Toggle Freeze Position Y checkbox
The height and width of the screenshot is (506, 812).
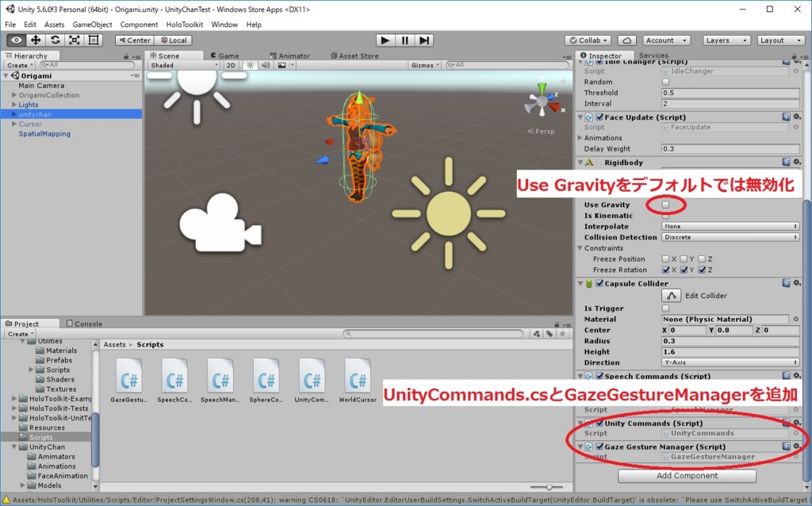coord(684,259)
